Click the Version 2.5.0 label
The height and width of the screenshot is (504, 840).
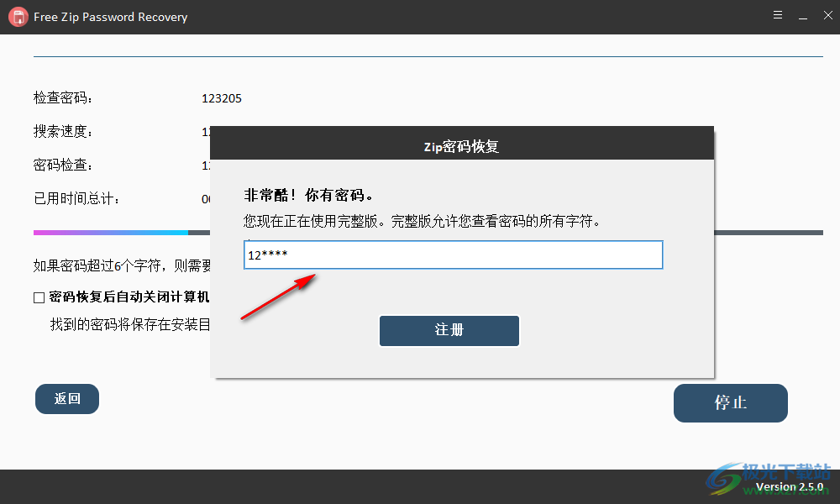tap(789, 487)
